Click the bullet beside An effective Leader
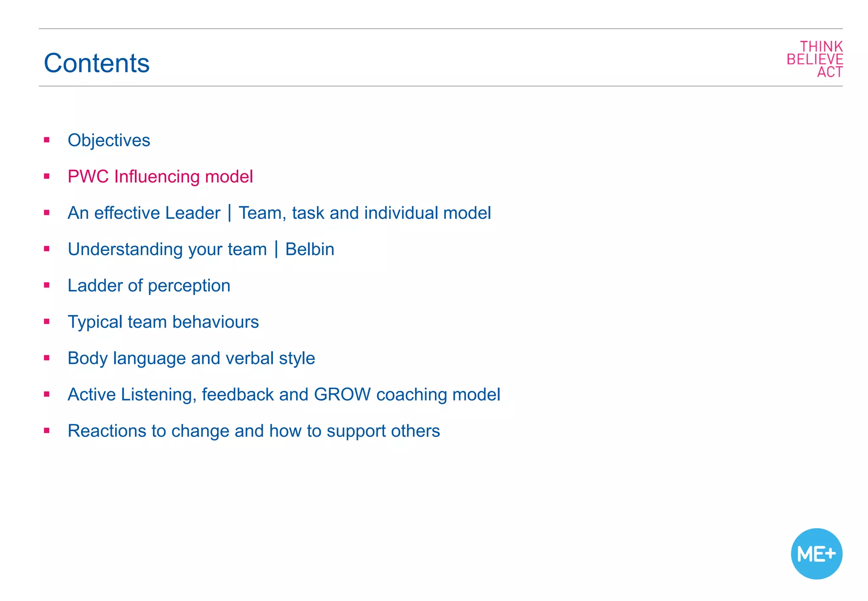The height and width of the screenshot is (601, 868). click(47, 213)
